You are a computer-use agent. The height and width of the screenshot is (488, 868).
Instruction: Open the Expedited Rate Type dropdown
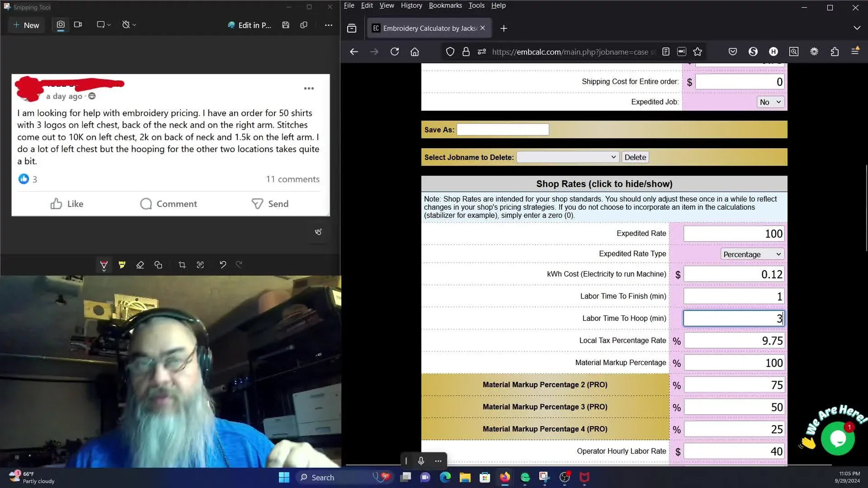[752, 254]
